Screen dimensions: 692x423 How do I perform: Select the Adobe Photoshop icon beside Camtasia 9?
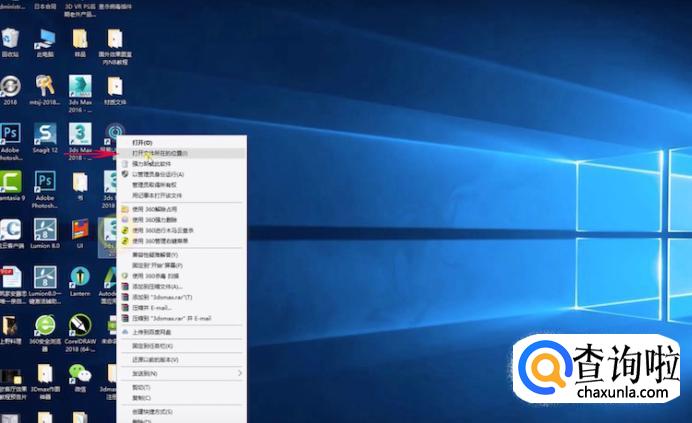(45, 189)
